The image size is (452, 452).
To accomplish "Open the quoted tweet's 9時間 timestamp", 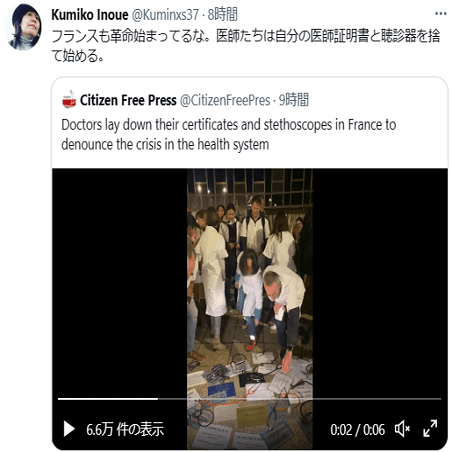I will 294,100.
